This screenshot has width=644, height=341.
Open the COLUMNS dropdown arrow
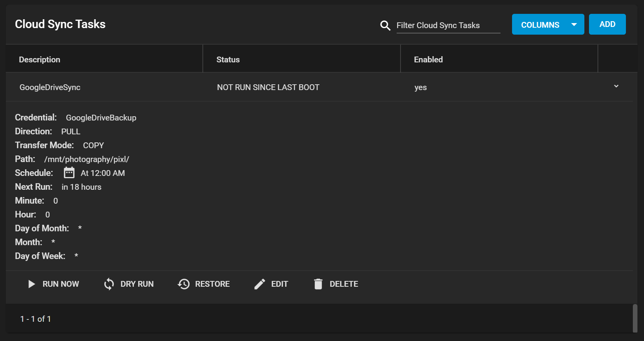pos(574,25)
